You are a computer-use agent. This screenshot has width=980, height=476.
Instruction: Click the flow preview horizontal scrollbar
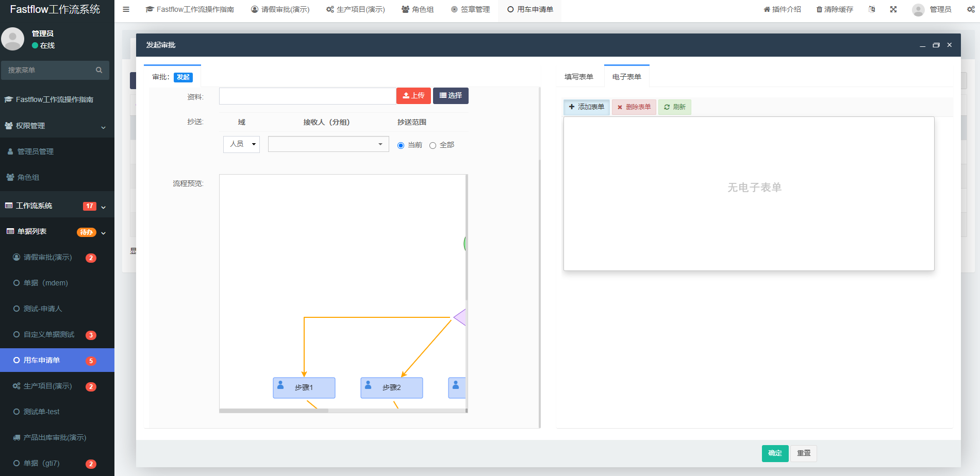pos(274,411)
